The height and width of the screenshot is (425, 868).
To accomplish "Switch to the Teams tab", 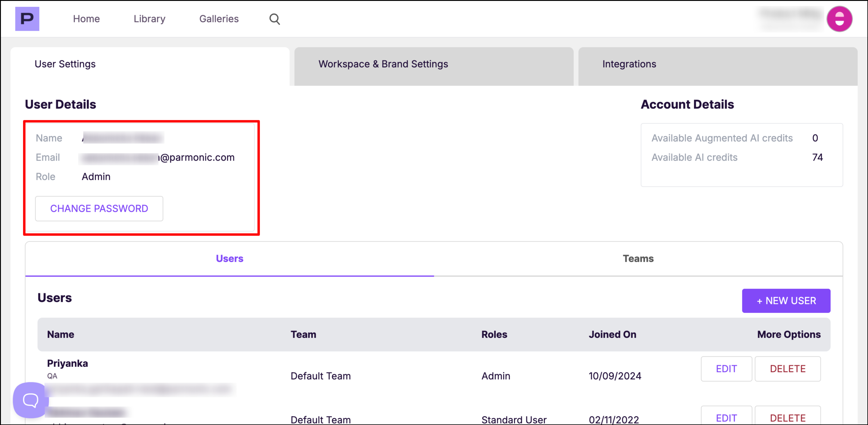I will [x=638, y=258].
